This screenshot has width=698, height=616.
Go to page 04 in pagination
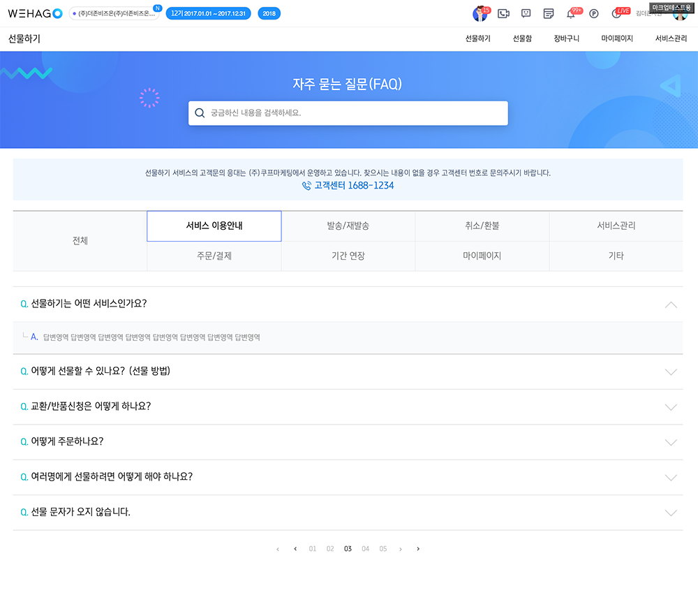tap(365, 549)
